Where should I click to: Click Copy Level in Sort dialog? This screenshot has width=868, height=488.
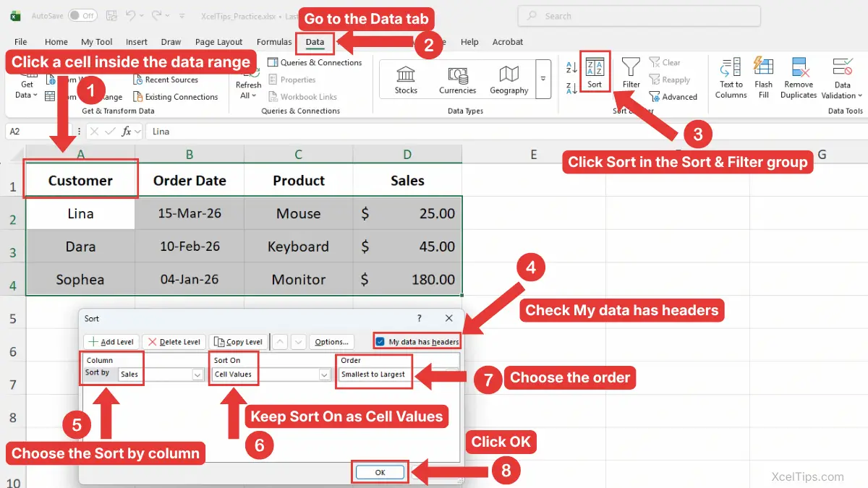[238, 342]
